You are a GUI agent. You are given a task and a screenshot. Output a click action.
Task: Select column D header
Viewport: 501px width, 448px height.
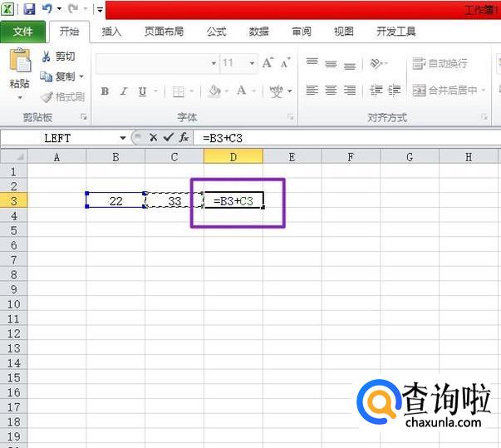tap(233, 156)
